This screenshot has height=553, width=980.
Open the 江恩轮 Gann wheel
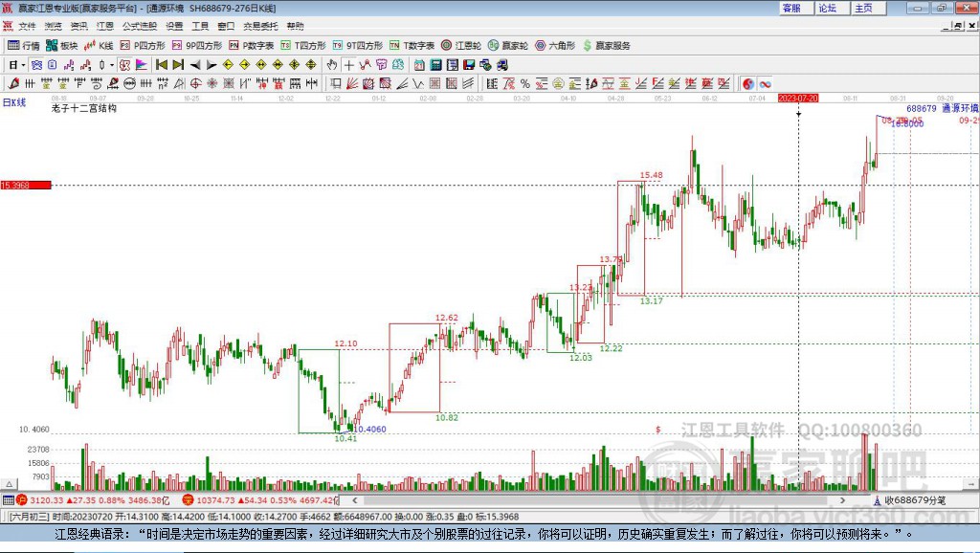click(461, 46)
